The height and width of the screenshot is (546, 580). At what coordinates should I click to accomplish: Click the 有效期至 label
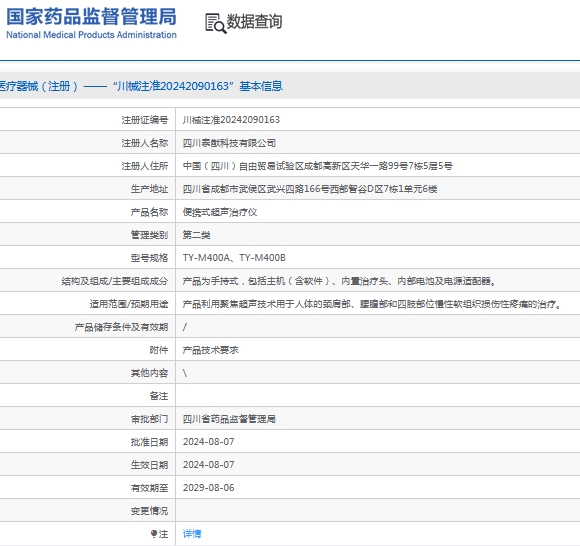(149, 488)
